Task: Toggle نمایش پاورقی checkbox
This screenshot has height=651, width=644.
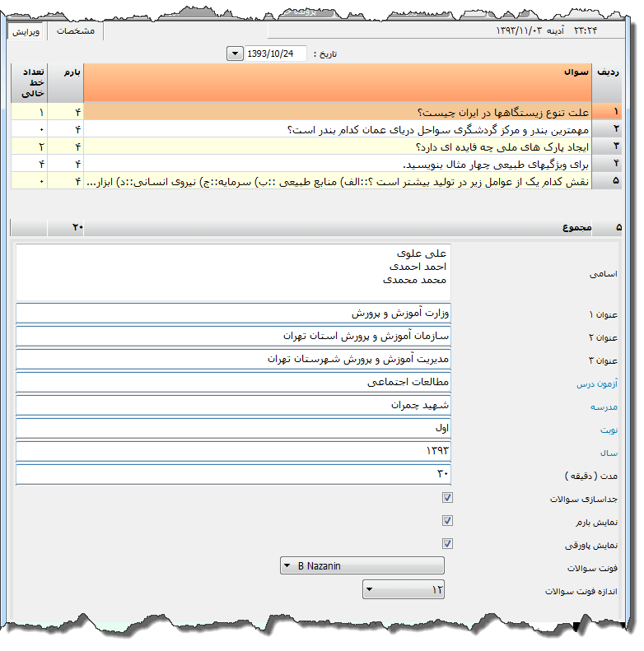Action: pos(447,543)
